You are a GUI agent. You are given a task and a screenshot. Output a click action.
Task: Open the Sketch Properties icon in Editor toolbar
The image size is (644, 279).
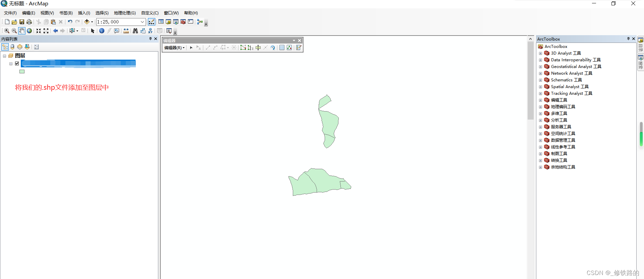(x=289, y=48)
